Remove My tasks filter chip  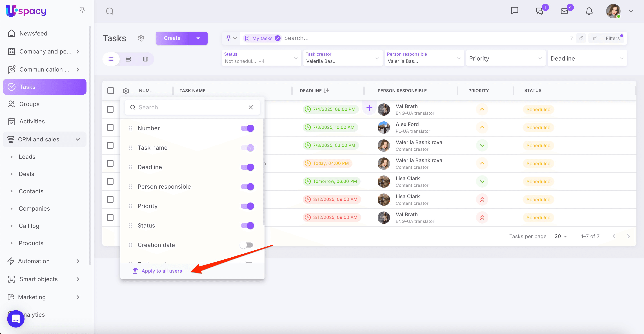point(277,38)
